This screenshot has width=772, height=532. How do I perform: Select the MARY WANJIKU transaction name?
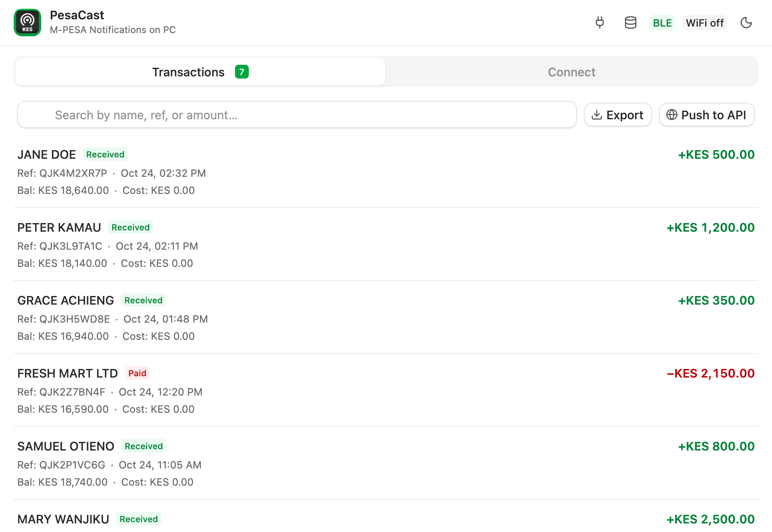point(63,519)
